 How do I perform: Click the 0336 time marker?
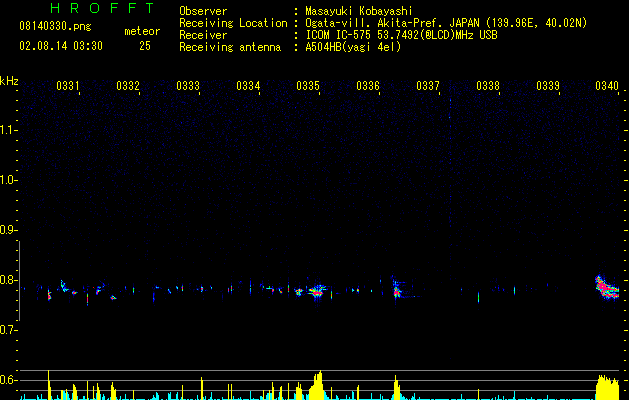(368, 85)
